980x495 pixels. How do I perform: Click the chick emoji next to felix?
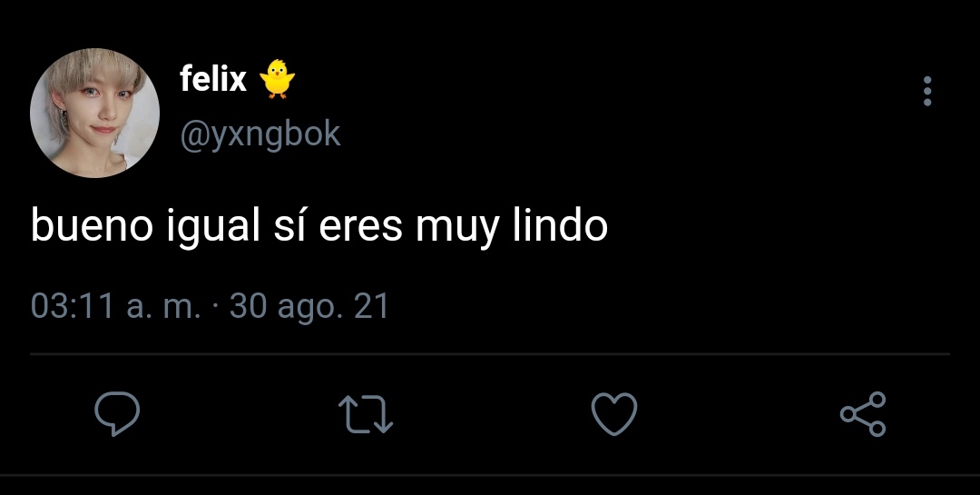point(277,79)
